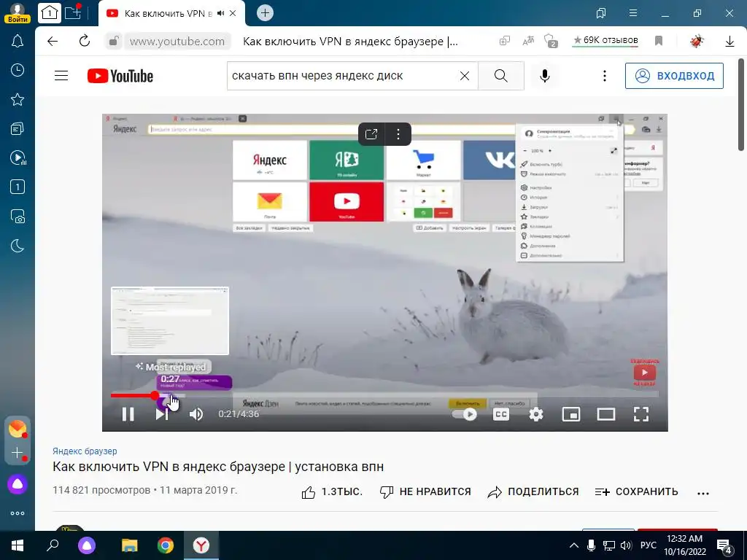Pop out video to separate window
Image resolution: width=747 pixels, height=560 pixels.
(371, 134)
